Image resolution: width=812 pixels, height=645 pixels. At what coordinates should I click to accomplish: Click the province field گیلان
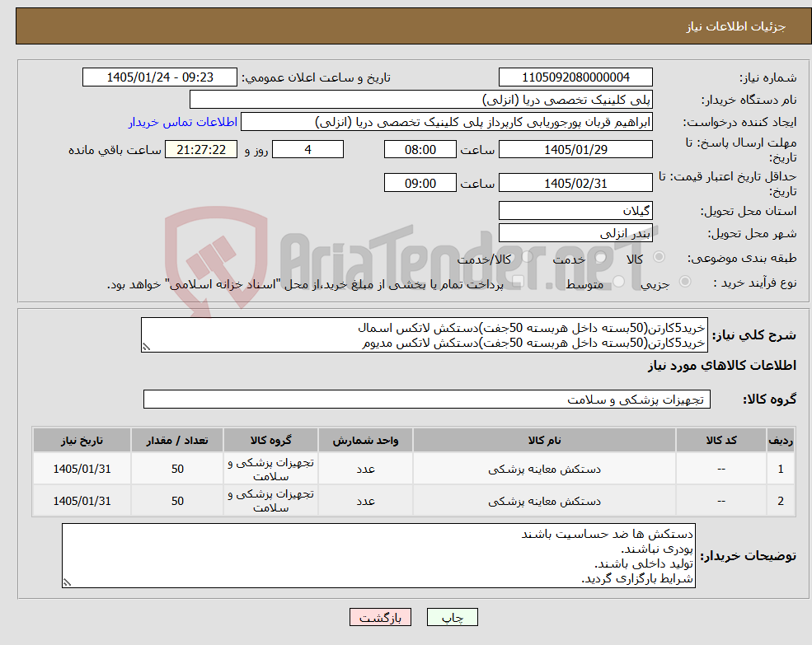(575, 211)
